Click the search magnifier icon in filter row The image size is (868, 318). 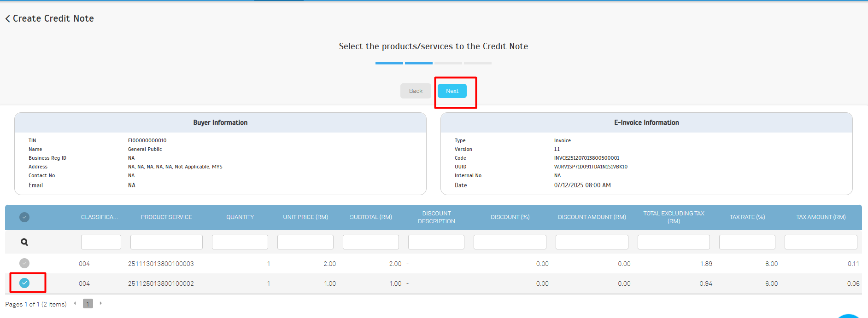(24, 242)
